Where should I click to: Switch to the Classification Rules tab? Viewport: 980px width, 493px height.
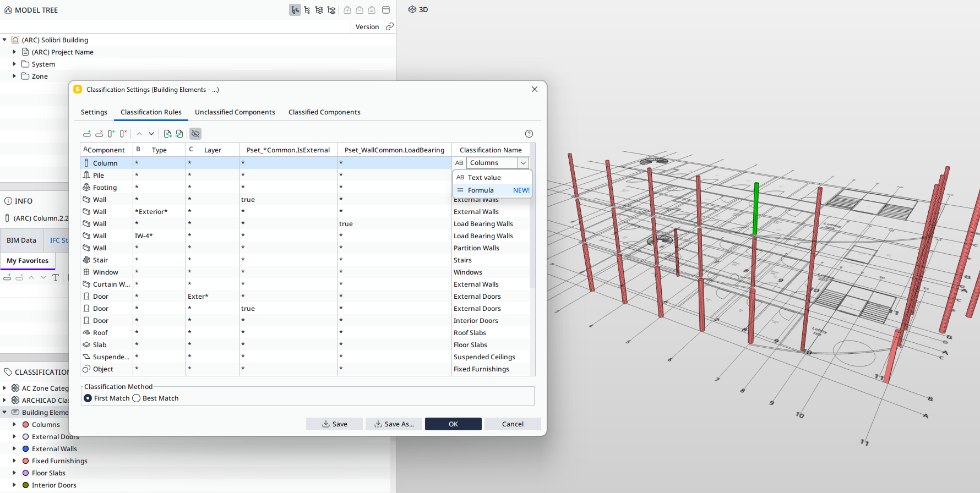pyautogui.click(x=151, y=112)
